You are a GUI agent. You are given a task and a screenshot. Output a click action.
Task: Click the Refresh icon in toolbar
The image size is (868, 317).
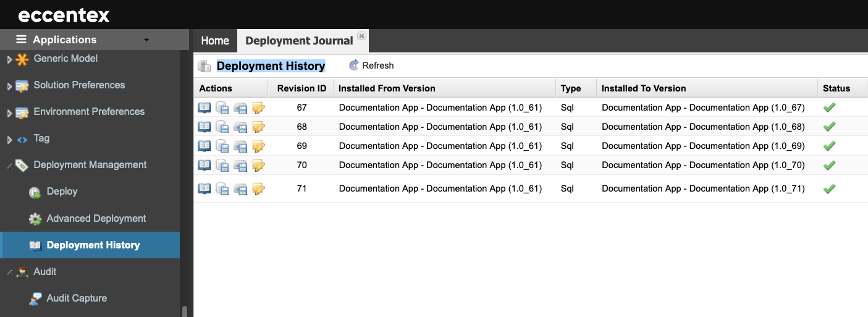(354, 66)
